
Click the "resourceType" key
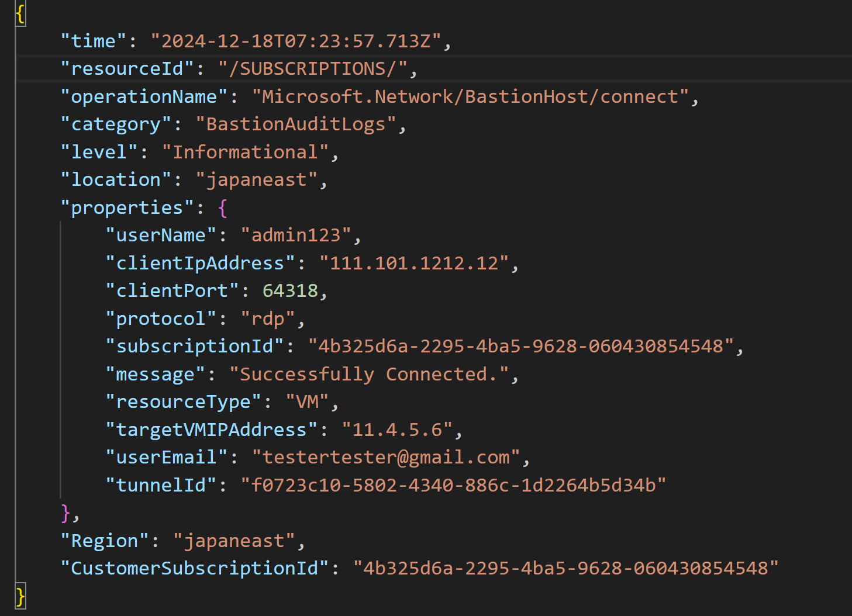click(x=184, y=402)
